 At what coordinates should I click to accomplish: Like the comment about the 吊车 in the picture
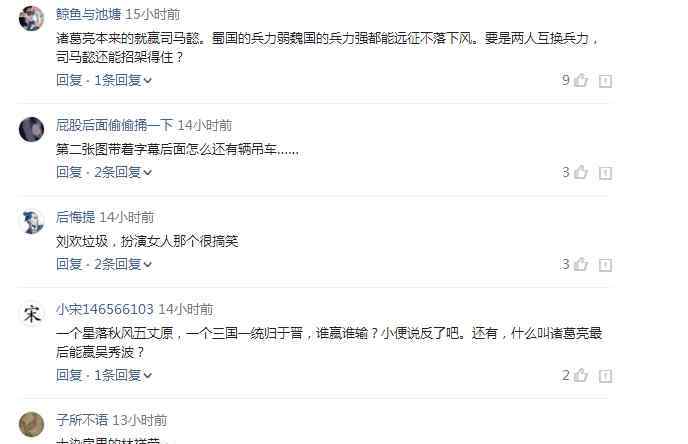point(581,172)
